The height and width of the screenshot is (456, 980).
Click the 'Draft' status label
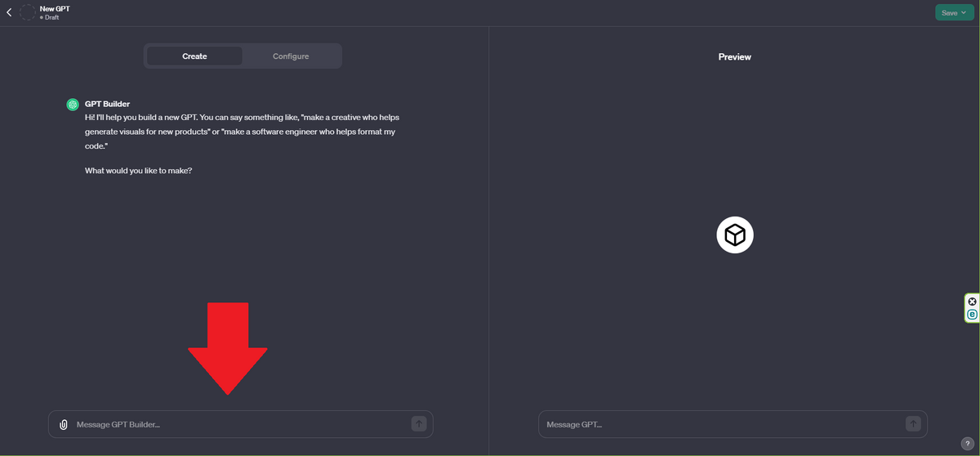51,17
